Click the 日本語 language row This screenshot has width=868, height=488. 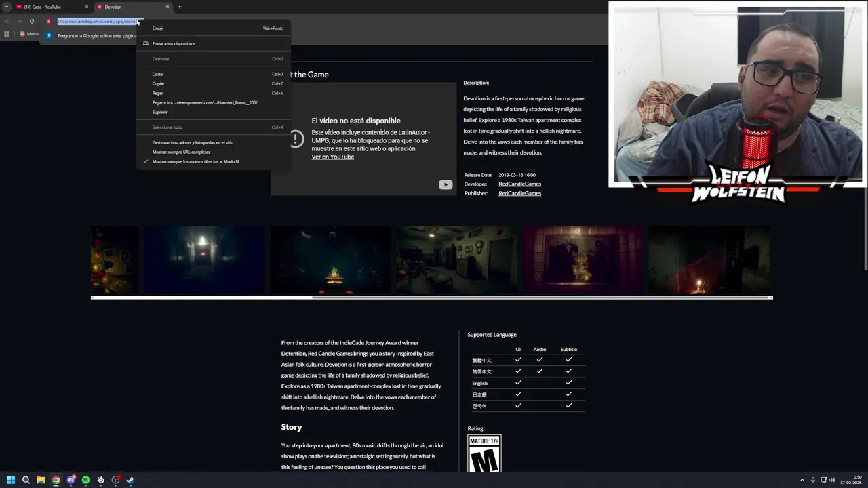[528, 394]
